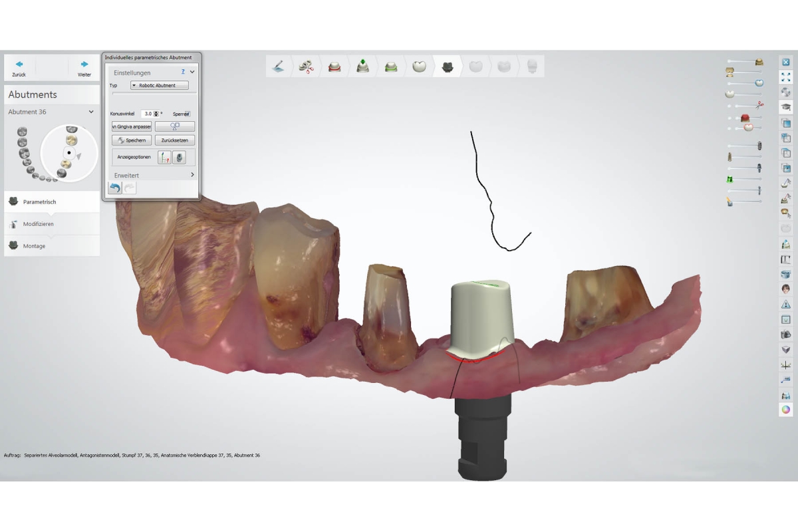Switch to the Montage tab
Screen dimensions: 798x532
click(35, 246)
